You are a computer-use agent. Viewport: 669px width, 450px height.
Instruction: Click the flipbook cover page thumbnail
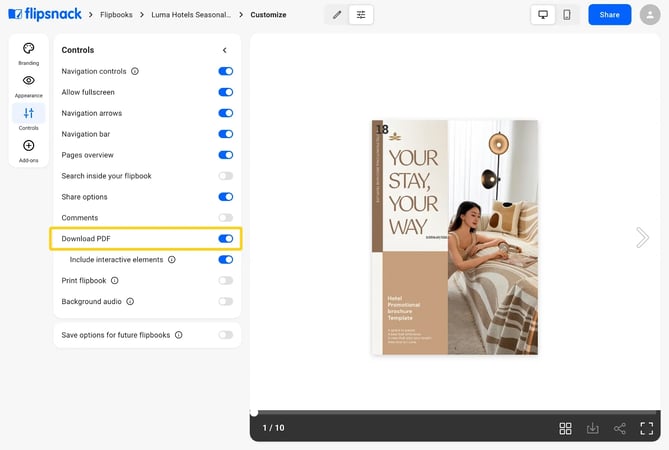[455, 237]
